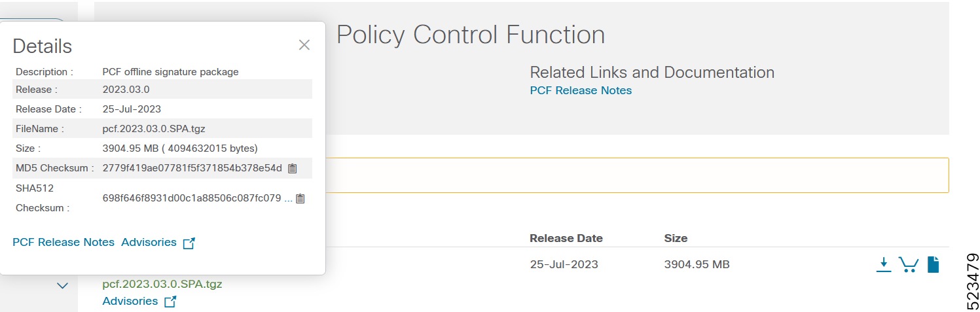
Task: Click the Policy Control Function heading
Action: point(471,35)
